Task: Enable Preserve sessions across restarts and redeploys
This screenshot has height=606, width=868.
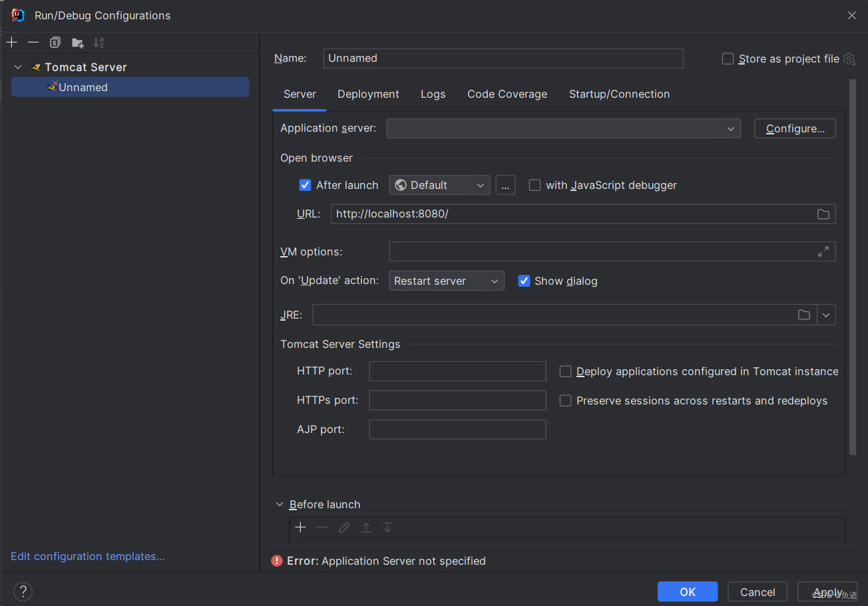Action: 565,400
